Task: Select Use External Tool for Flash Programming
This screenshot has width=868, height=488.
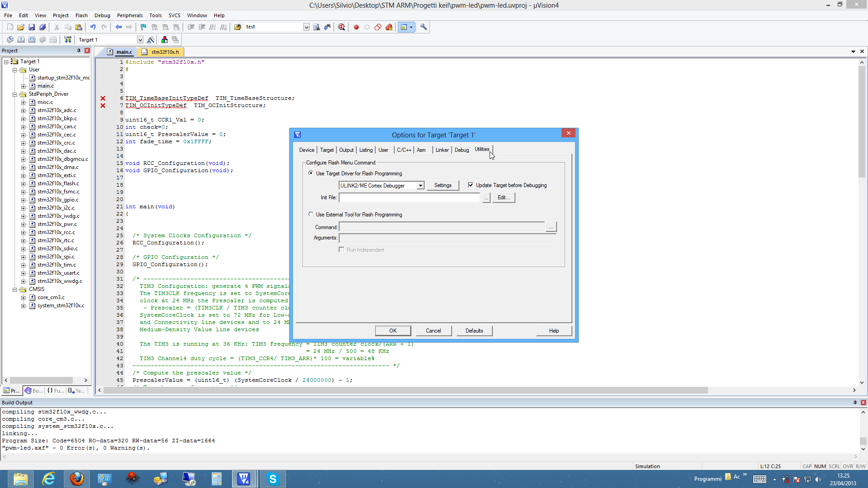Action: point(311,215)
